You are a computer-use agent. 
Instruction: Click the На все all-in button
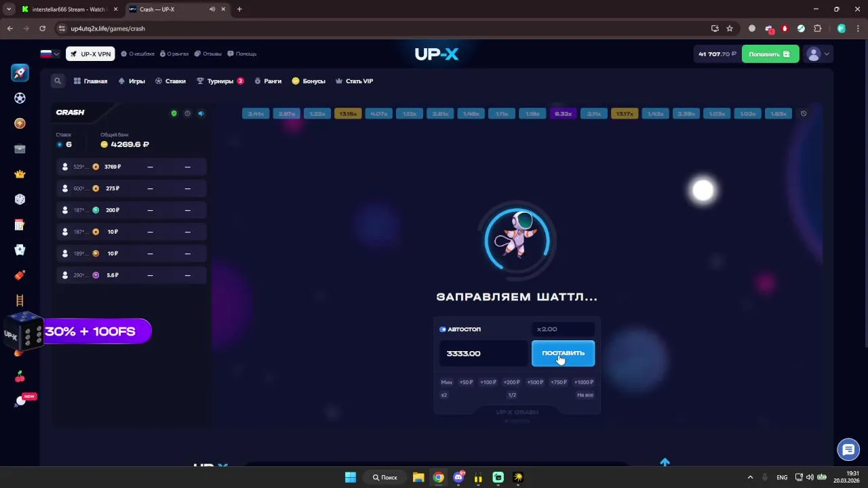pos(585,395)
